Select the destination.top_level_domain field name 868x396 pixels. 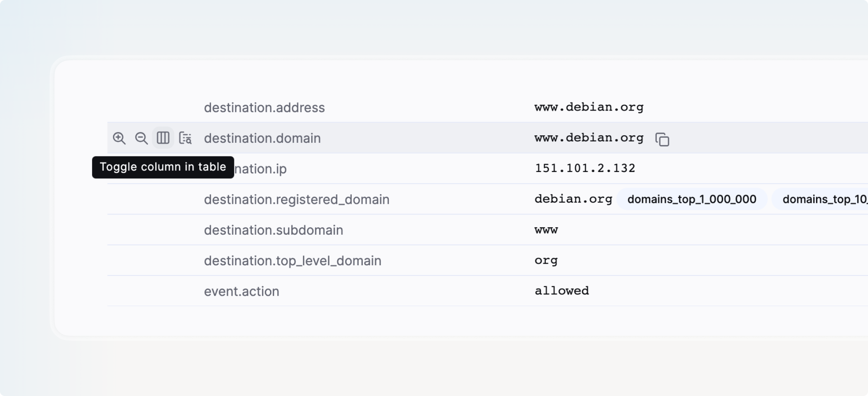coord(292,261)
